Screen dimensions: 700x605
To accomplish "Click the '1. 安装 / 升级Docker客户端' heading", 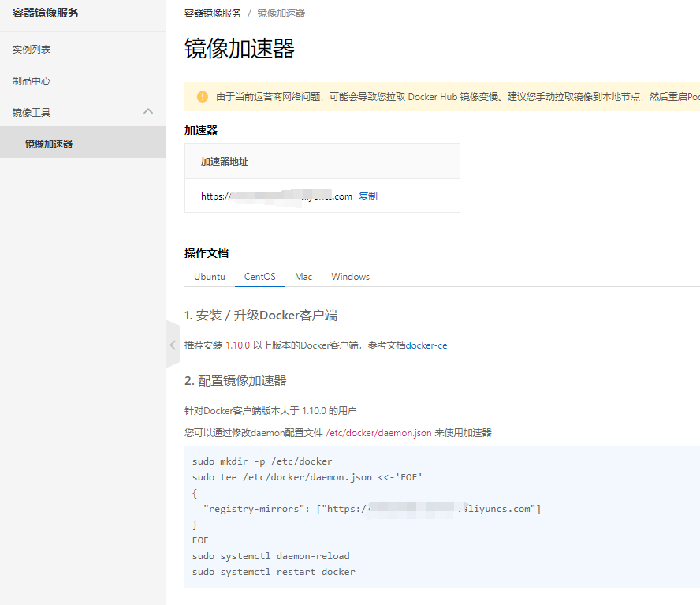I will click(x=261, y=316).
